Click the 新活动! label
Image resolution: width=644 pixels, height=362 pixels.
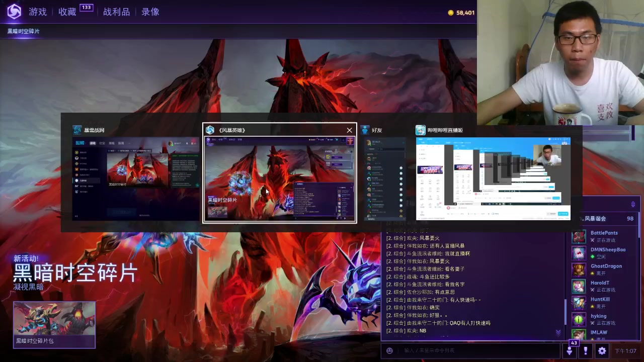click(26, 258)
